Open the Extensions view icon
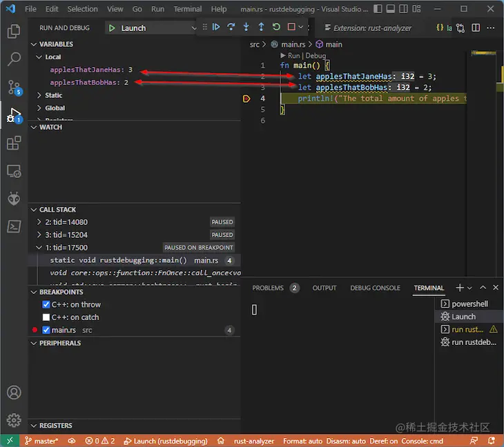 pos(14,143)
